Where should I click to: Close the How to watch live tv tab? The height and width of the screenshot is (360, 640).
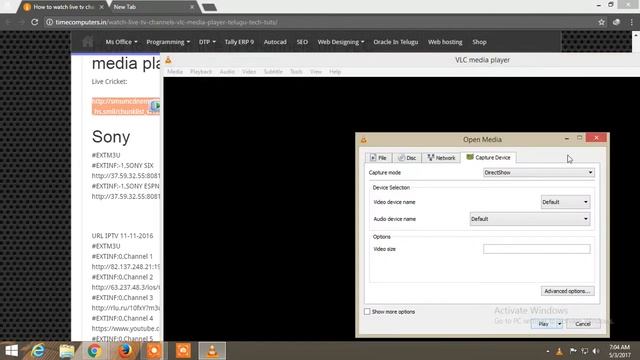point(102,7)
